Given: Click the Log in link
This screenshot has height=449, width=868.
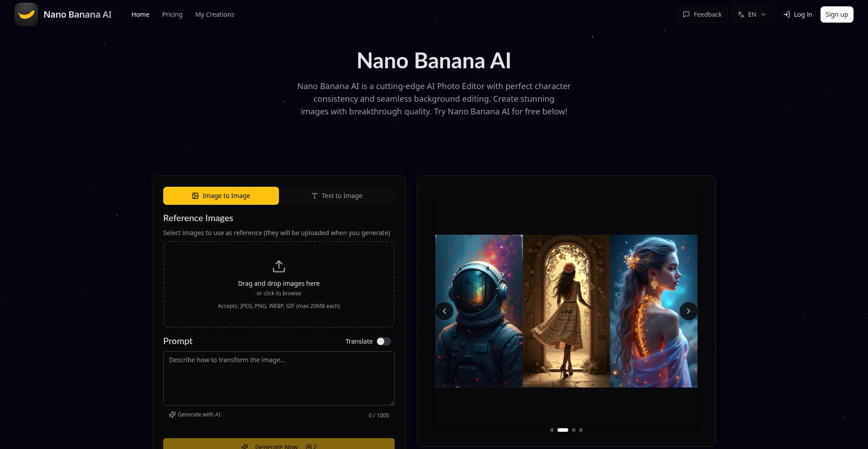Looking at the screenshot, I should tap(797, 14).
